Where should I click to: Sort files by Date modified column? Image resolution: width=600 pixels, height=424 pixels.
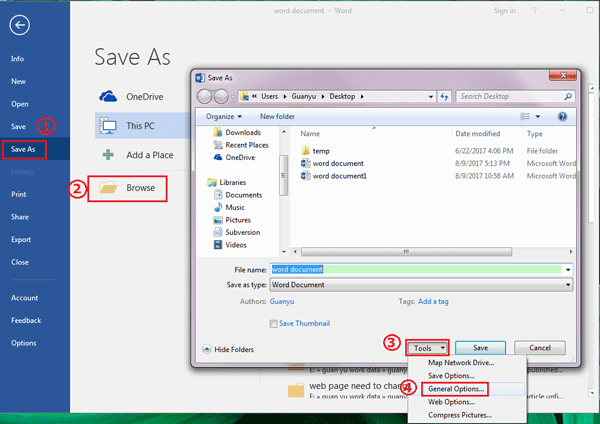click(x=478, y=134)
